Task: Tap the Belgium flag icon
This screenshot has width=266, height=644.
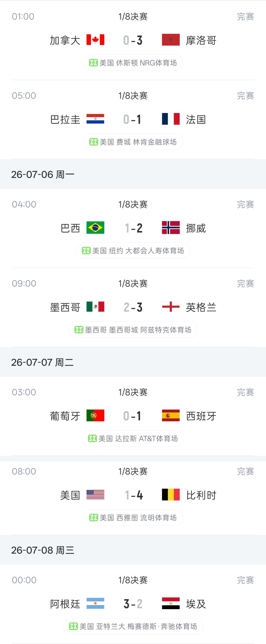Action: [171, 495]
